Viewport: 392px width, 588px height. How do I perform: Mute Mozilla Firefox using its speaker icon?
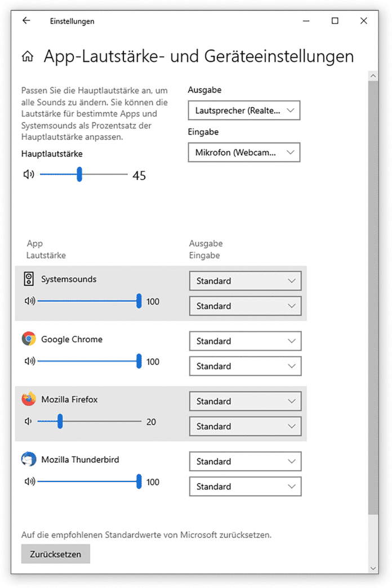point(28,421)
